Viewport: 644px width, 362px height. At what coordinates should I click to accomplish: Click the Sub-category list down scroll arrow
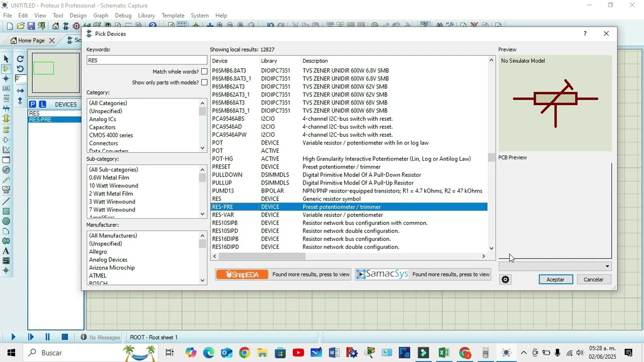pyautogui.click(x=203, y=214)
